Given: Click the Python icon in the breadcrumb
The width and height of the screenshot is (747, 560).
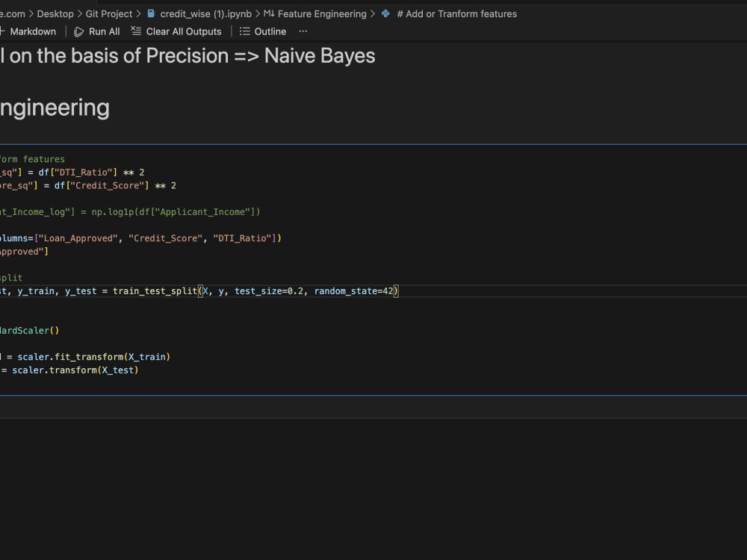Looking at the screenshot, I should (x=386, y=13).
